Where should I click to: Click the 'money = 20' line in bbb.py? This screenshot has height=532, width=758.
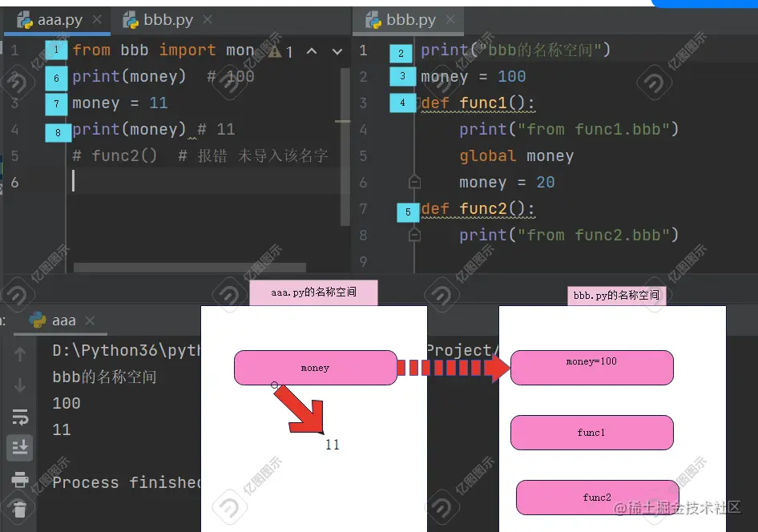coord(506,182)
